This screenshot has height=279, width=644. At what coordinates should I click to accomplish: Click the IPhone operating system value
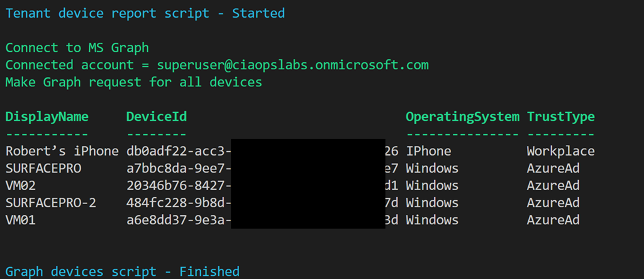coord(428,151)
